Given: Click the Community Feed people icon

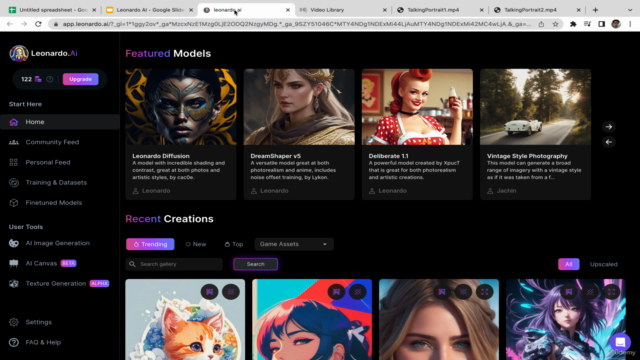Looking at the screenshot, I should point(14,142).
